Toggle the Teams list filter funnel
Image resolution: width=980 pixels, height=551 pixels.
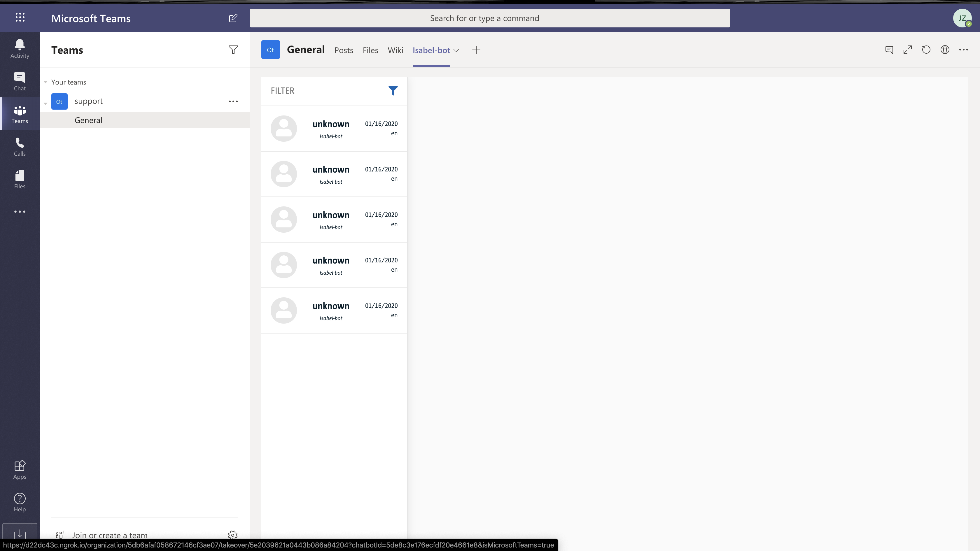pos(233,50)
